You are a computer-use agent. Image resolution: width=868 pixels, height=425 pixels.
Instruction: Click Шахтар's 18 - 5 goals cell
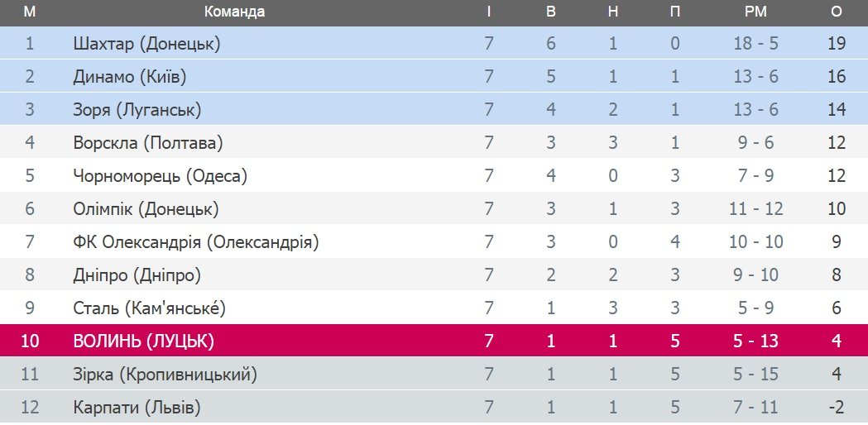755,44
